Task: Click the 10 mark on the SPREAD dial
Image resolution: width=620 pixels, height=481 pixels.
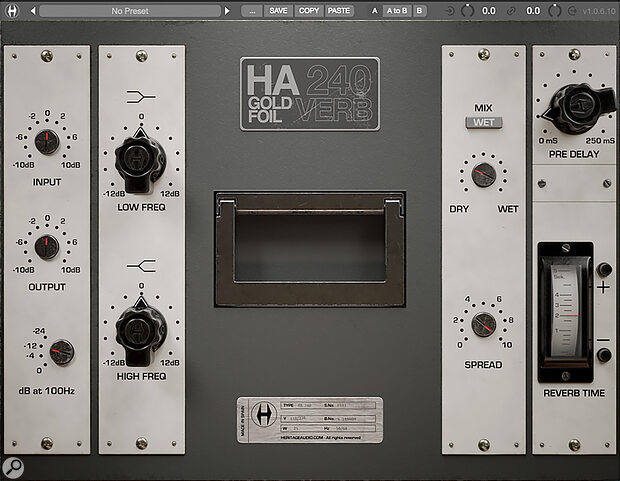Action: (x=507, y=345)
